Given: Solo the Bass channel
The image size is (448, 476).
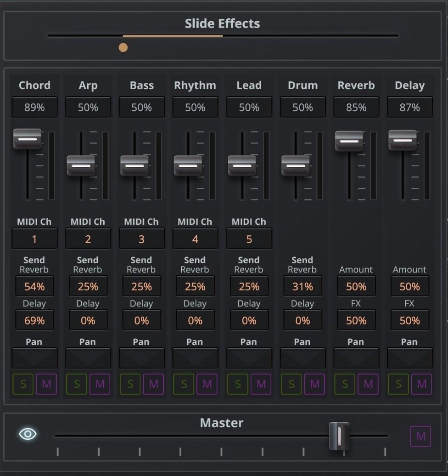Looking at the screenshot, I should [x=130, y=384].
